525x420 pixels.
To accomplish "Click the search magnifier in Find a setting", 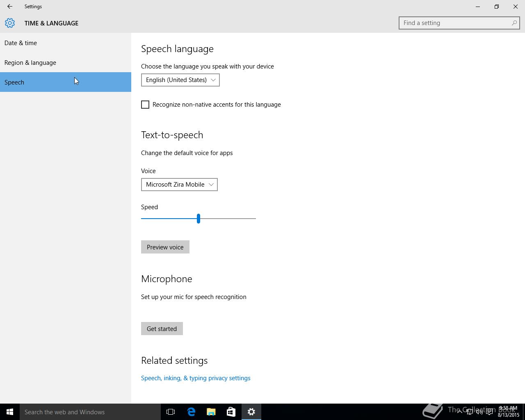I will click(514, 23).
